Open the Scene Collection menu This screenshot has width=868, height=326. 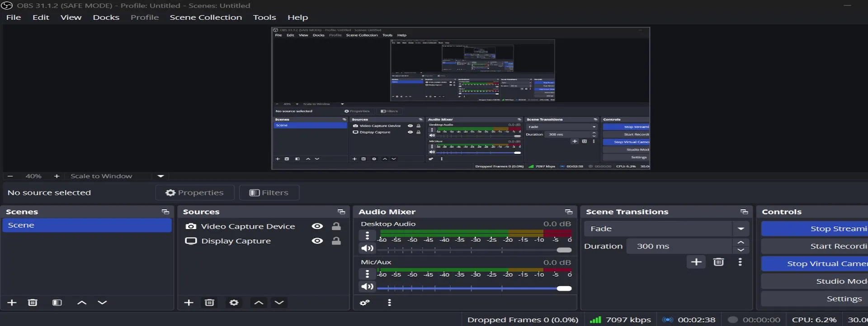pos(206,17)
